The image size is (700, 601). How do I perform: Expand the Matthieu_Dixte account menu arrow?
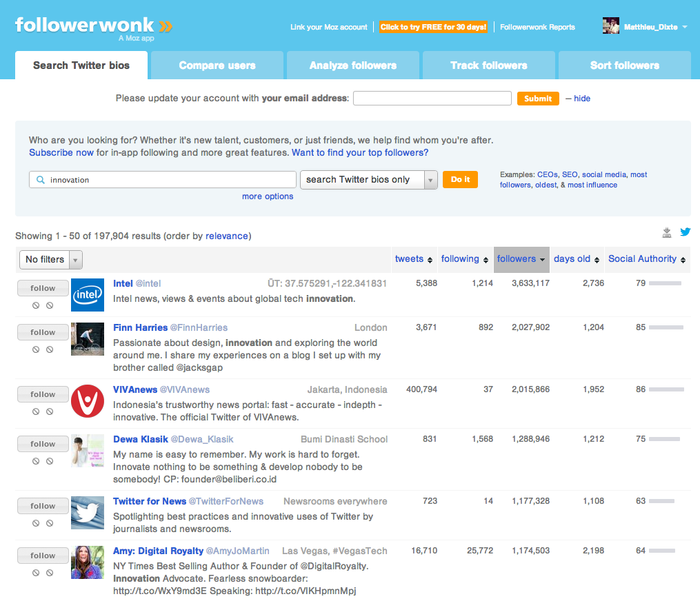(x=685, y=27)
